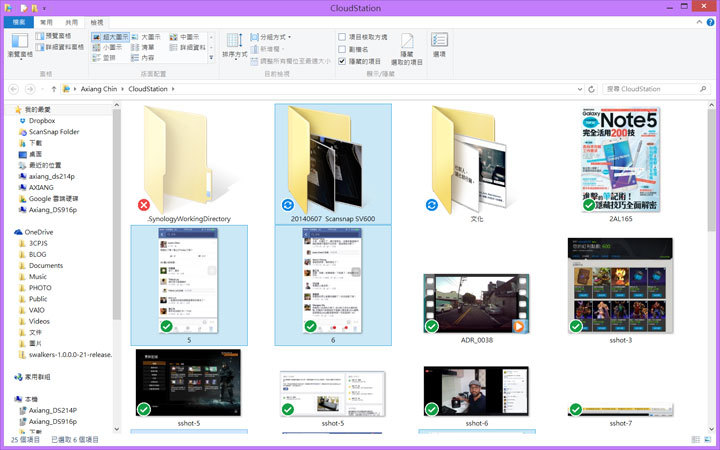This screenshot has width=720, height=450.
Task: Open the Navigation pane (瀏覽窗格) button
Action: 20,46
